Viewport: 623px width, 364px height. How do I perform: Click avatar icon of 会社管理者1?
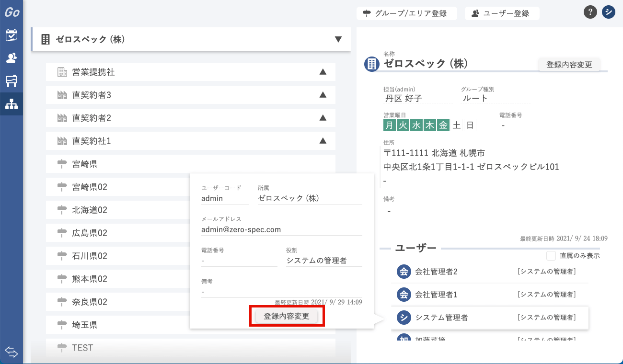pos(404,295)
